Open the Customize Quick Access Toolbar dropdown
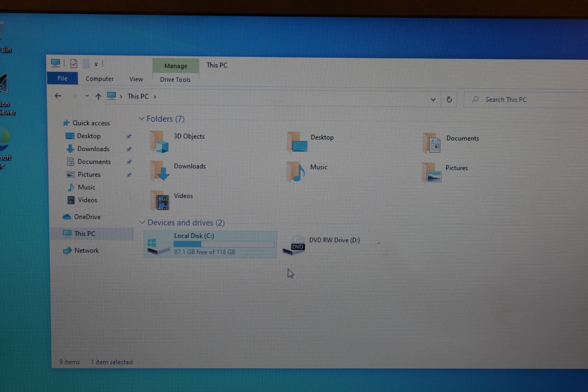The image size is (588, 392). tap(96, 64)
